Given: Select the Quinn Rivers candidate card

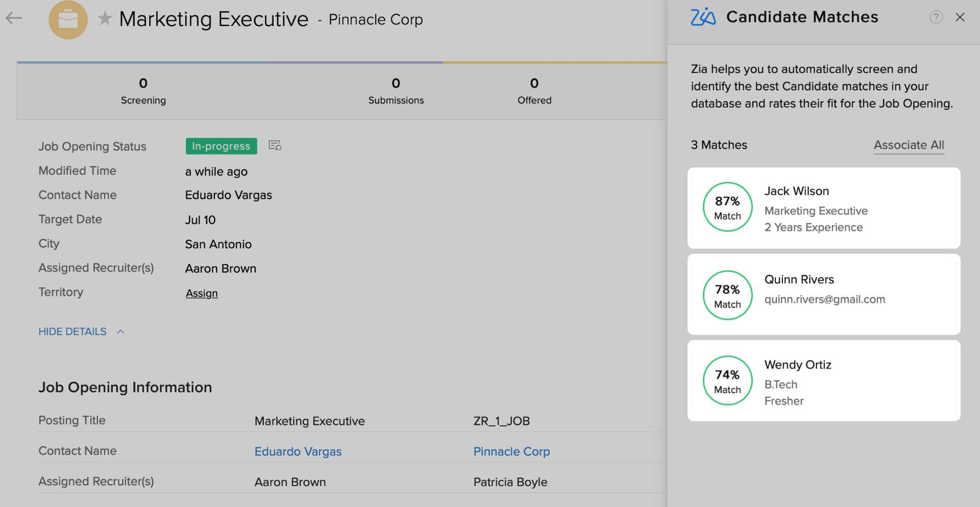Looking at the screenshot, I should 824,295.
